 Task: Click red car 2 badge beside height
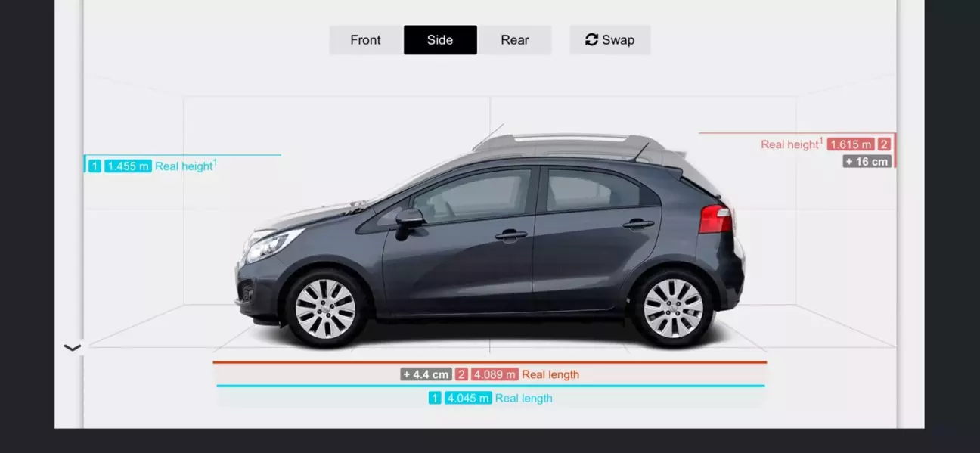pos(884,144)
